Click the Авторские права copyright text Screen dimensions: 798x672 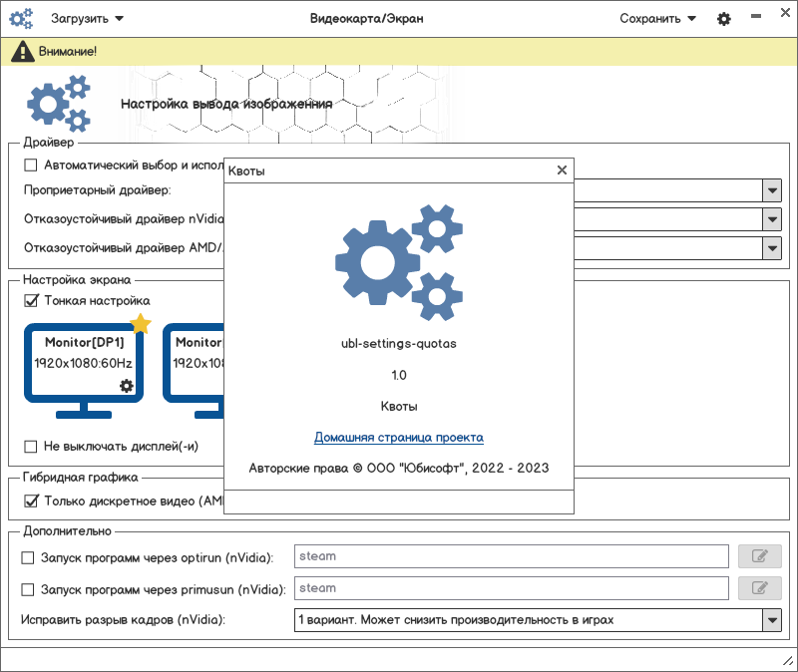[398, 468]
